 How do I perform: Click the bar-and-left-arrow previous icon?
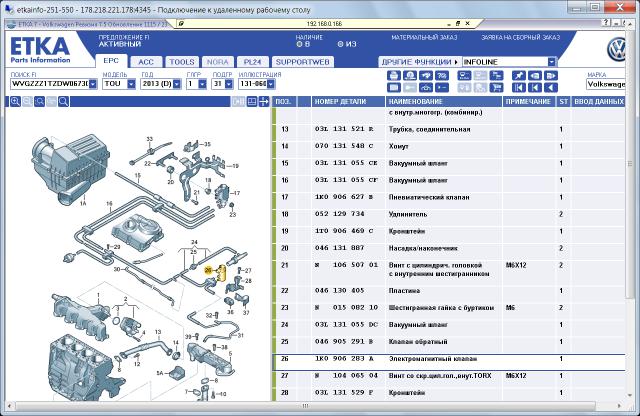pos(535,87)
